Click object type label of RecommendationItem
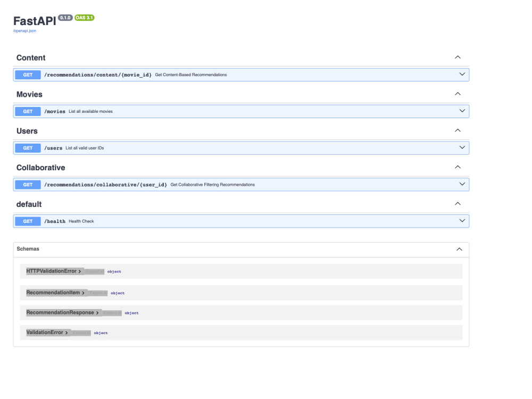 (118, 293)
